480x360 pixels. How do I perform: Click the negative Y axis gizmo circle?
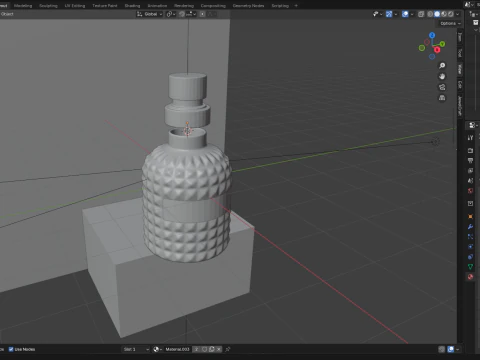click(x=422, y=48)
